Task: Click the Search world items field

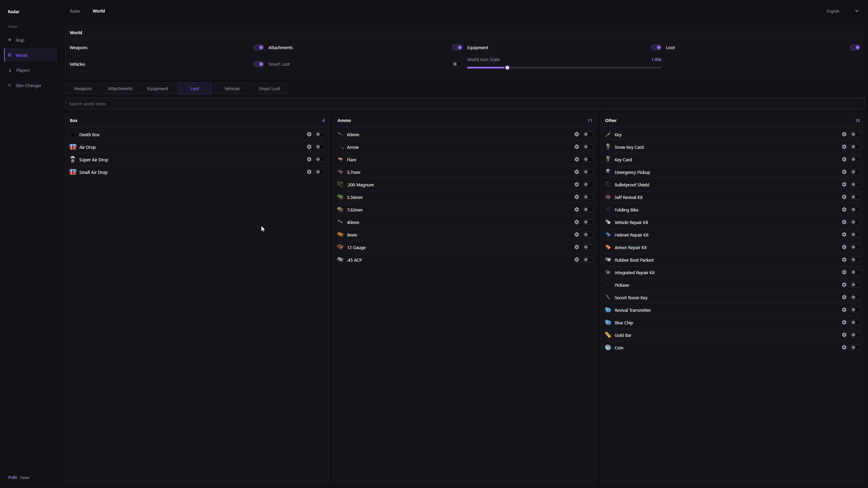Action: tap(465, 104)
